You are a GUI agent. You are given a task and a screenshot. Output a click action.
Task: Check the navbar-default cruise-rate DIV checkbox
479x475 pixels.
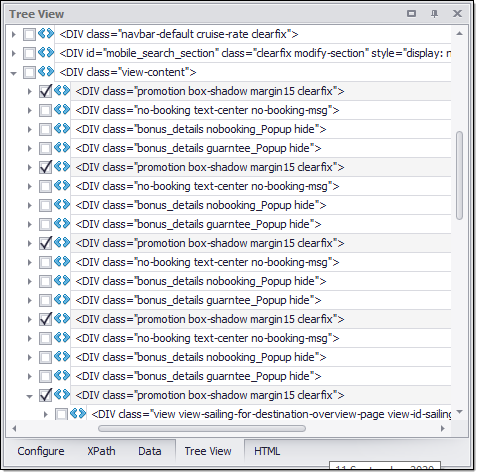pos(29,34)
